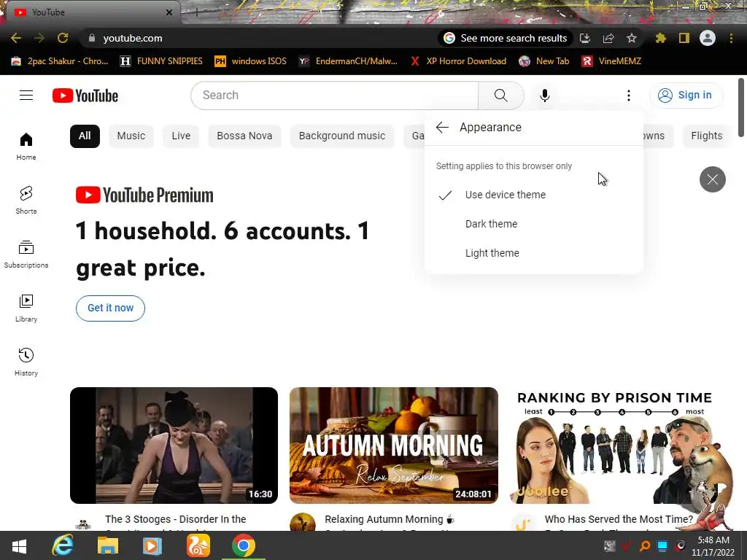Viewport: 747px width, 560px height.
Task: Open the taskbar clock showing 5:48 AM
Action: 713,546
